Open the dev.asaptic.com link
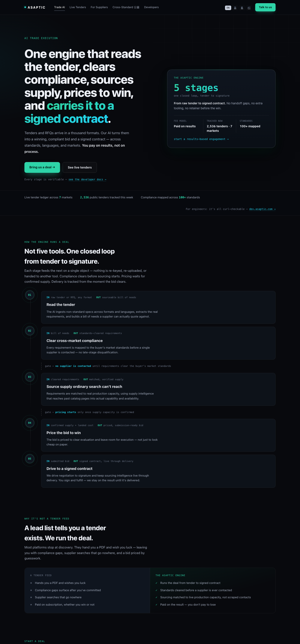300x644 pixels. click(262, 209)
